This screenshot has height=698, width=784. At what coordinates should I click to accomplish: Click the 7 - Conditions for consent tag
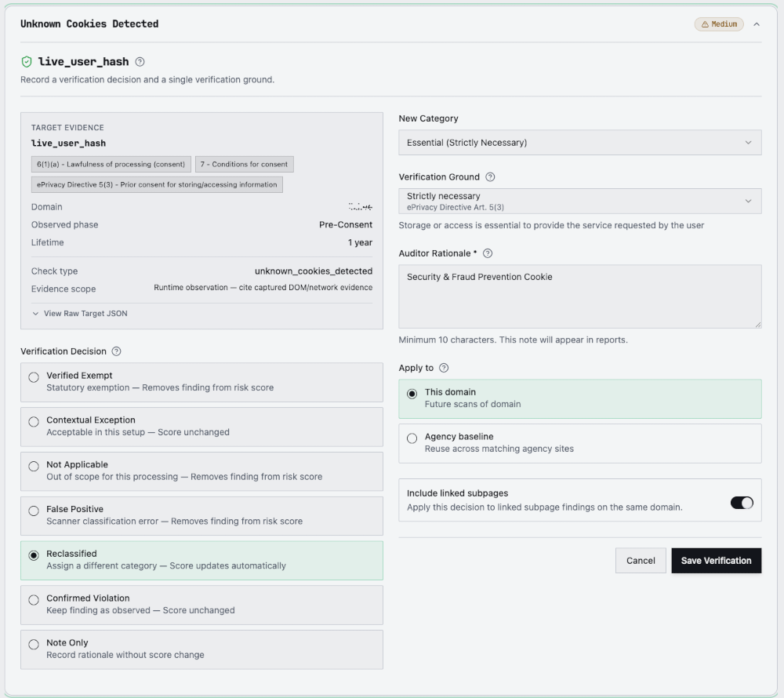(244, 164)
